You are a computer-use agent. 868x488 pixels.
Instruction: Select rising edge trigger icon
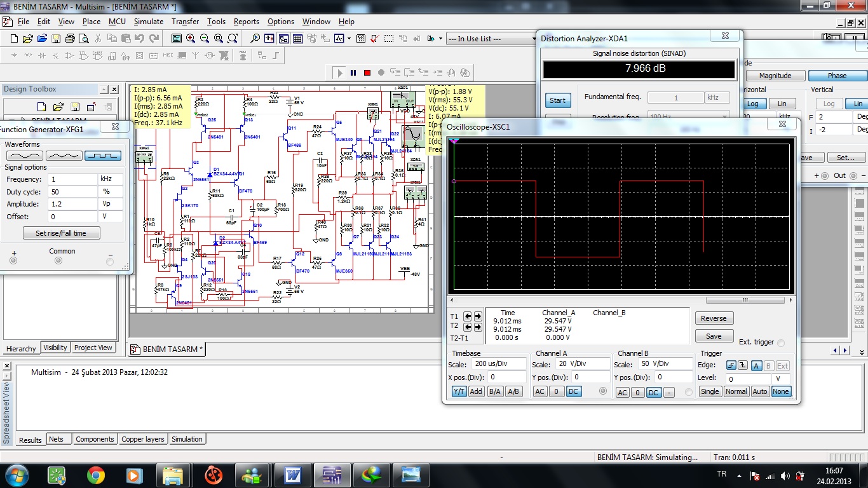[x=729, y=365]
